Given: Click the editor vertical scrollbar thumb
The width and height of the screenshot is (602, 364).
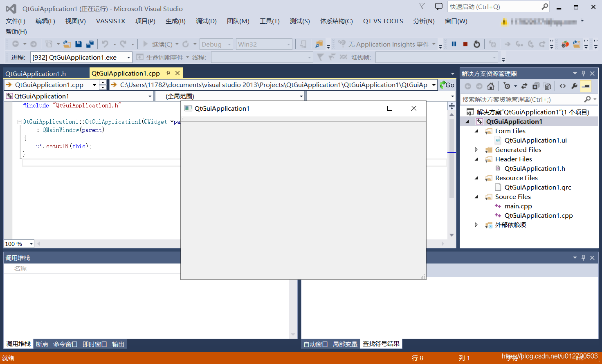Looking at the screenshot, I should point(451,159).
